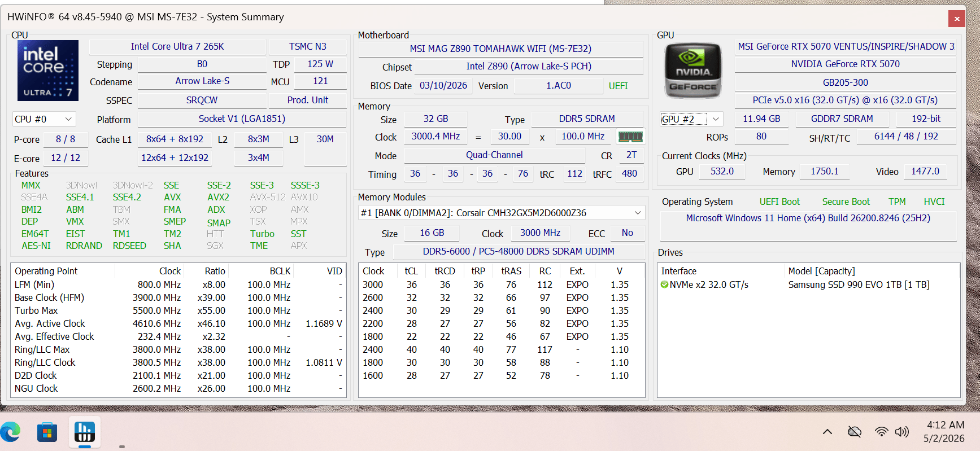
Task: Click the taskbar clock showing 4:12 AM
Action: pos(945,425)
